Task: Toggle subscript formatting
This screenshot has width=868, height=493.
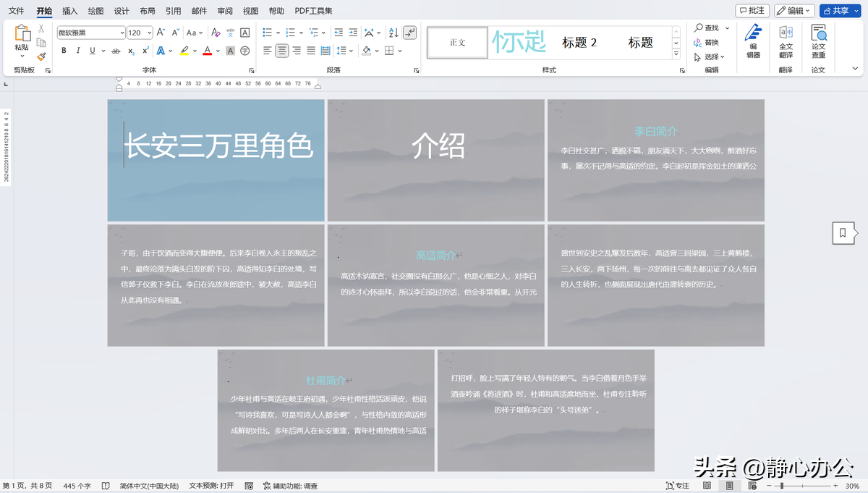Action: [x=131, y=51]
